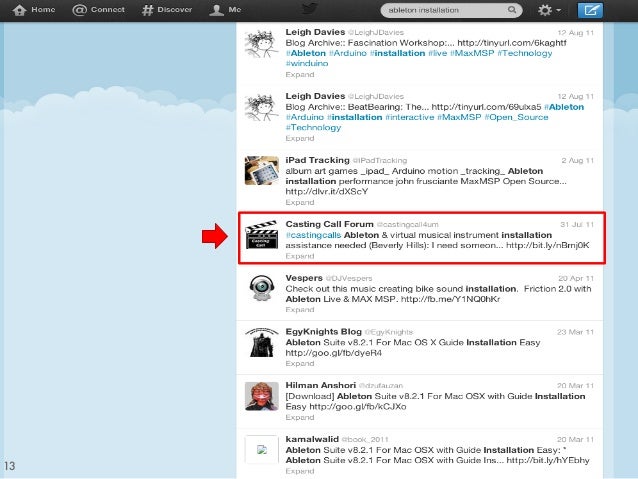Viewport: 638px width, 479px height.
Task: Open the Vespers webcam avatar
Action: (262, 288)
